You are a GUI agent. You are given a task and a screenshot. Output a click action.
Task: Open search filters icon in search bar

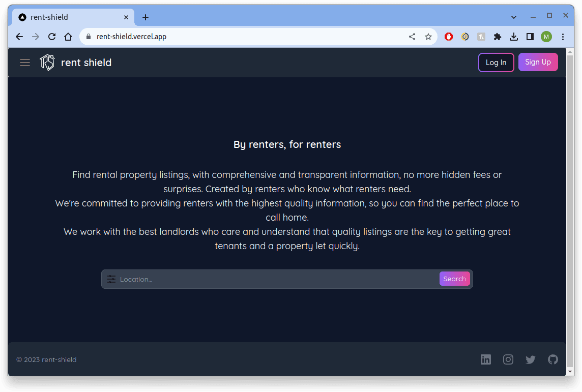point(111,279)
